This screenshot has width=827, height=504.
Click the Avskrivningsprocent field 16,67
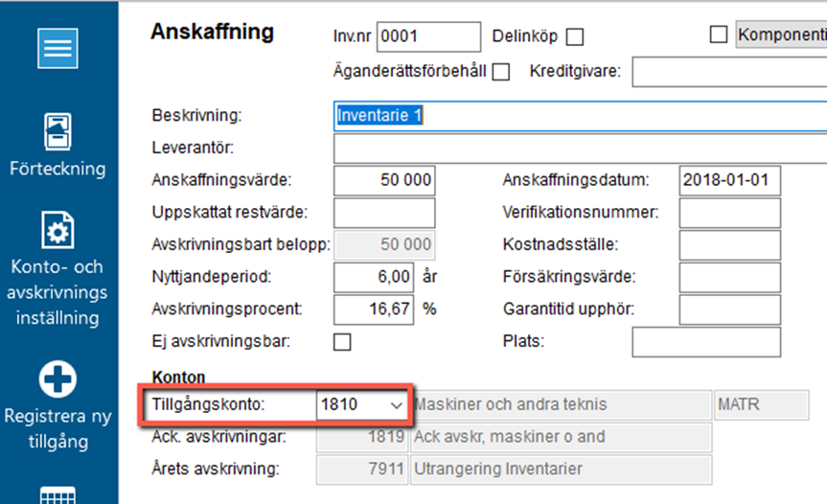(x=374, y=309)
